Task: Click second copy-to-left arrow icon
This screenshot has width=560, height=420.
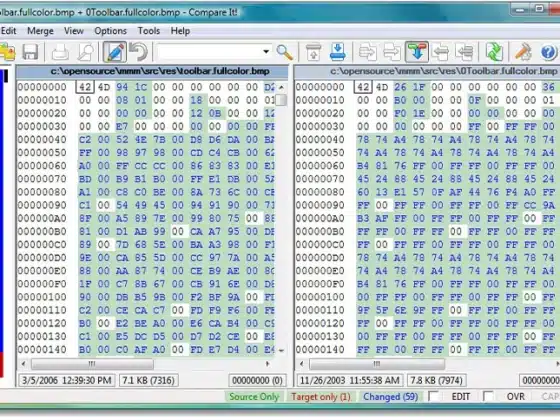Action: point(464,52)
